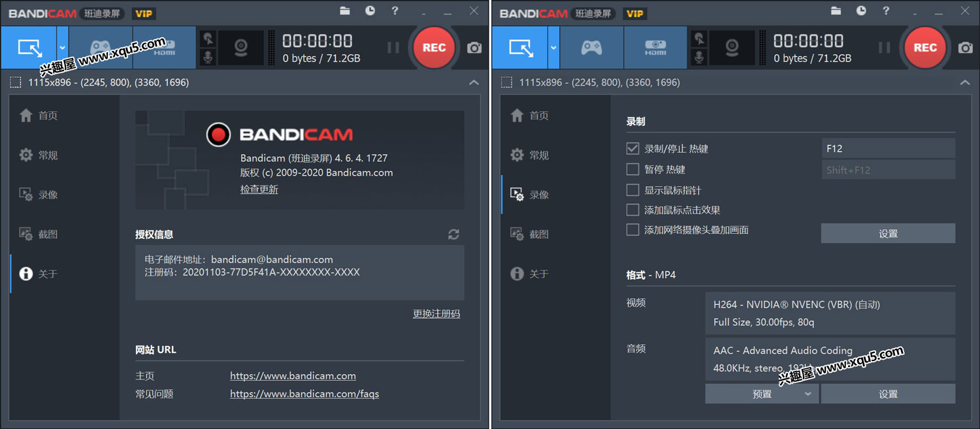Open 截图 tab in right window
Viewport: 980px width, 429px height.
click(x=557, y=234)
